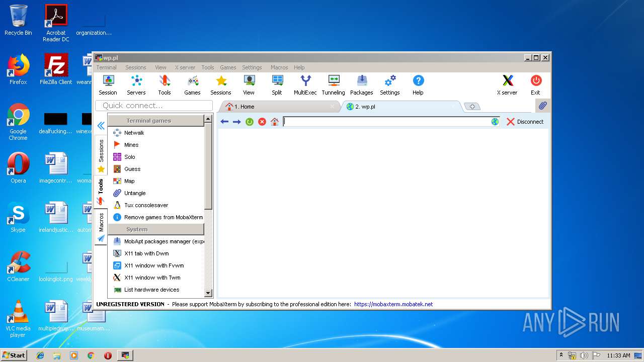644x362 pixels.
Task: Click the Exit power icon
Action: (x=536, y=85)
